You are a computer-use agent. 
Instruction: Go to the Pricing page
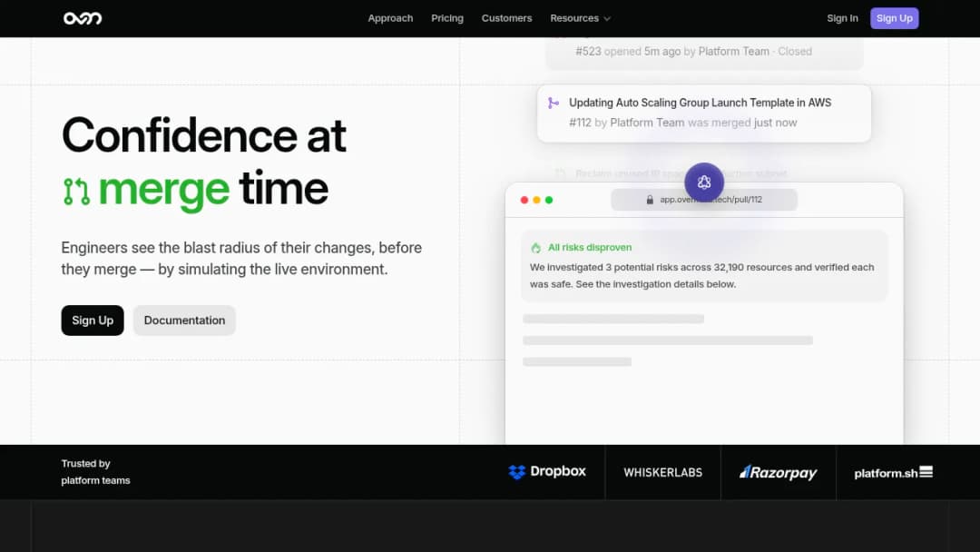pos(447,18)
